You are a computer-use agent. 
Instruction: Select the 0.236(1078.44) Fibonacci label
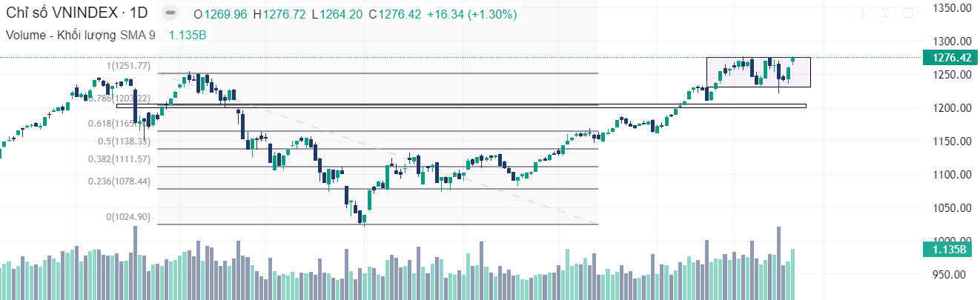119,181
